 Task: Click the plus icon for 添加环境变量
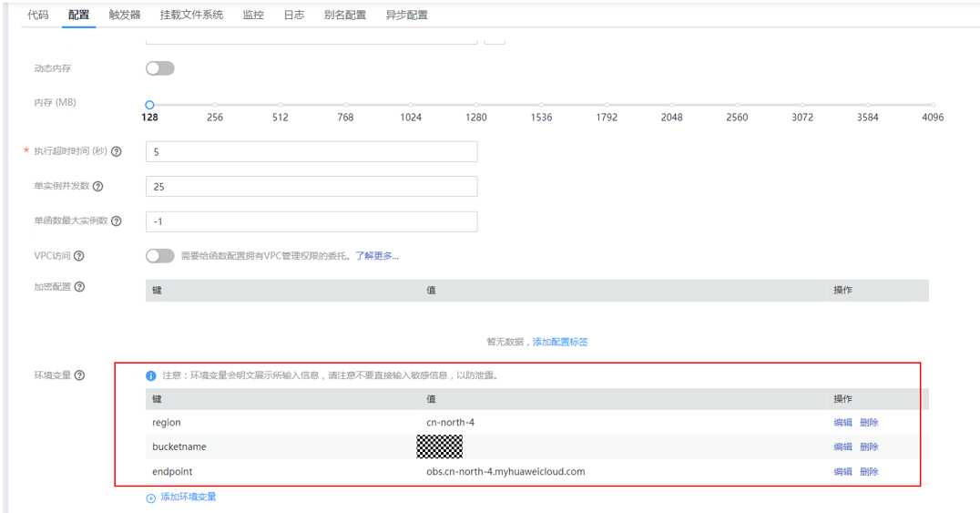(x=150, y=498)
